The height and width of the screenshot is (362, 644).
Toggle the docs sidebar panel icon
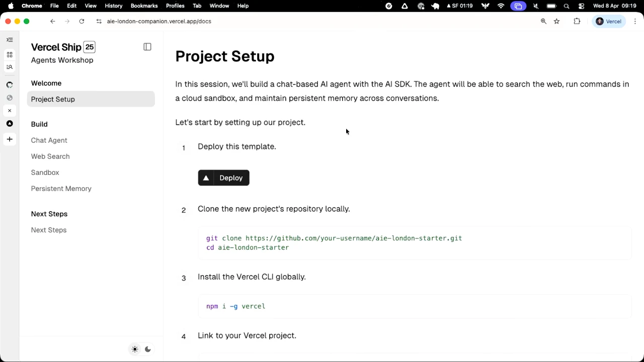coord(147,47)
